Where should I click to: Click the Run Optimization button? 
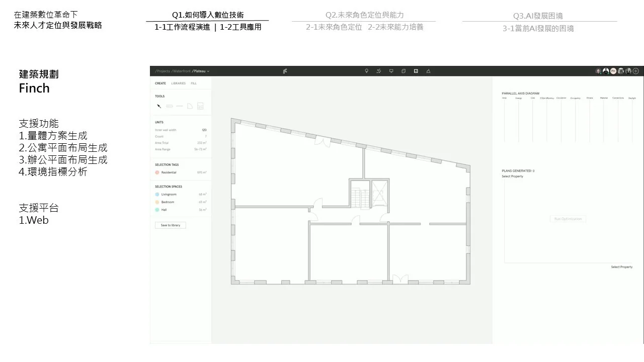pyautogui.click(x=568, y=219)
